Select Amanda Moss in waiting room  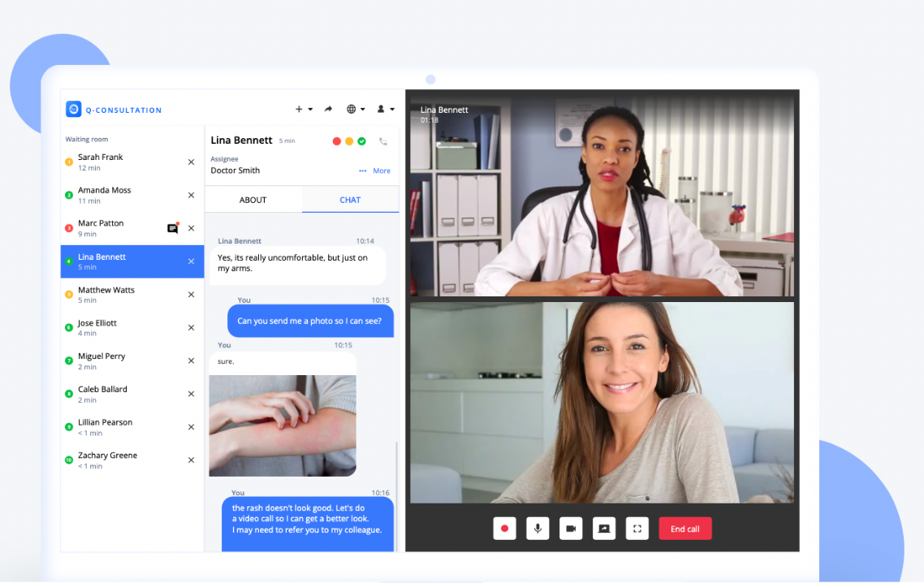pos(132,195)
